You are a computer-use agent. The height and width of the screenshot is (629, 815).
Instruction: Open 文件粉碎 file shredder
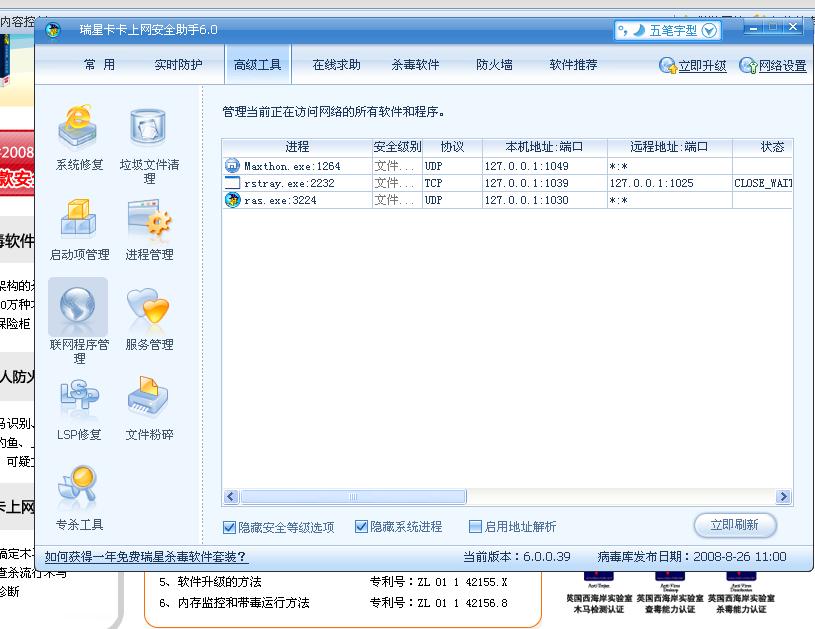click(149, 410)
